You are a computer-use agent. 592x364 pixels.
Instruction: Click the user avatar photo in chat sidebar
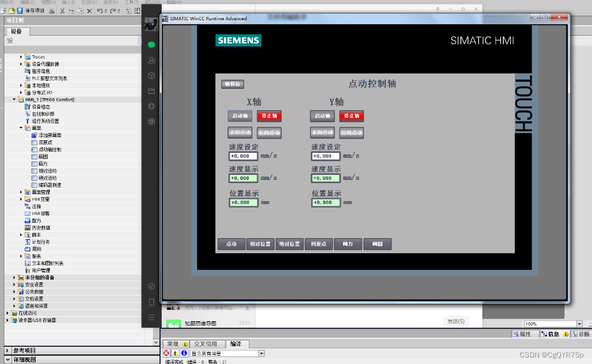coord(151,24)
